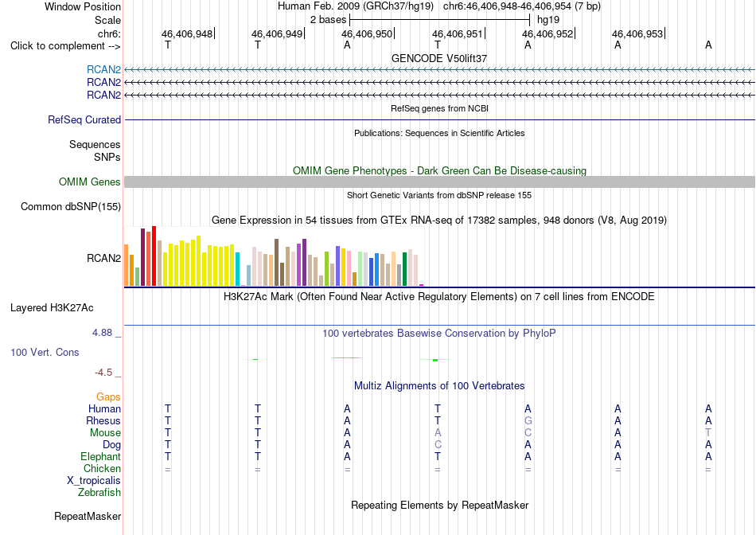Click the Layered H3K27Ac track label
This screenshot has width=756, height=535.
(52, 308)
